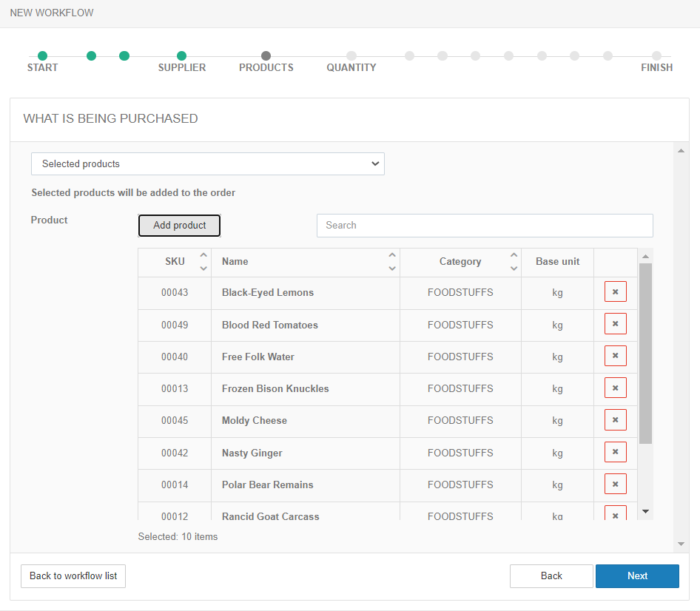
Task: Return via Back to workflow list
Action: point(73,576)
